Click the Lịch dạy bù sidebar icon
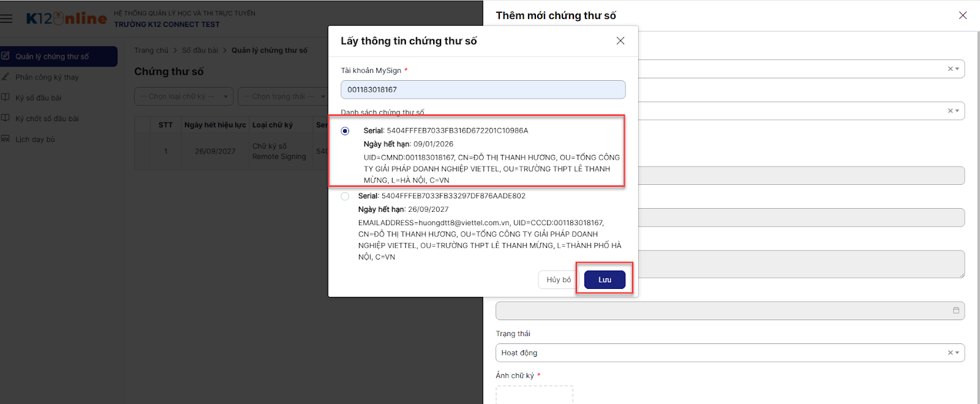The image size is (980, 404). coord(6,139)
